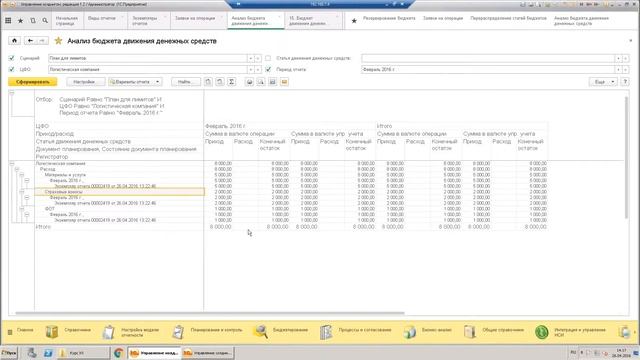Send report by email envelope icon

pos(284,82)
